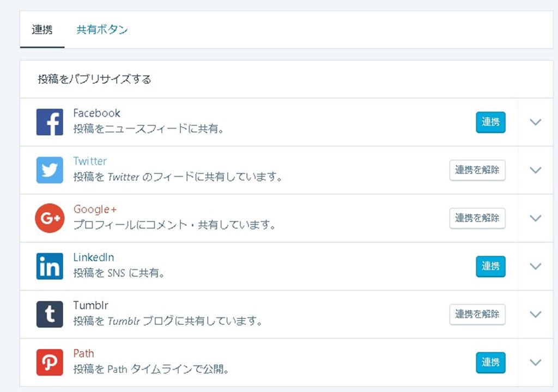This screenshot has height=392, width=558.
Task: Expand the Twitter row details
Action: 535,170
